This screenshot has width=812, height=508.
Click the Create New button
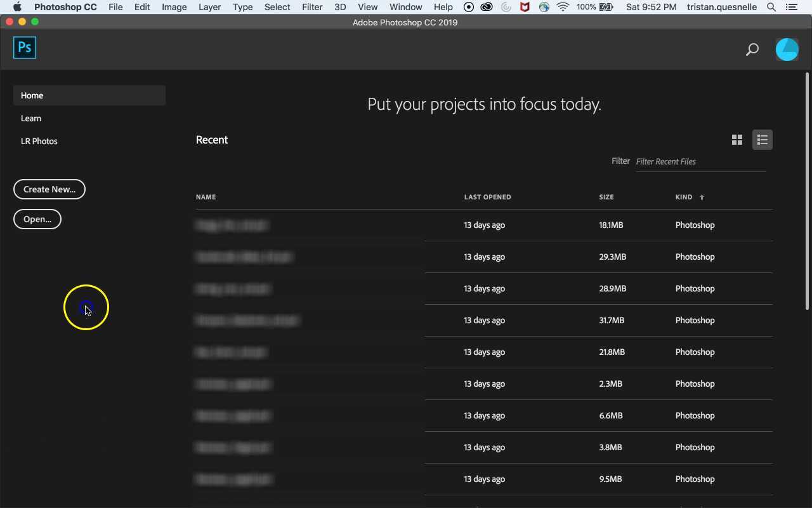click(x=49, y=189)
